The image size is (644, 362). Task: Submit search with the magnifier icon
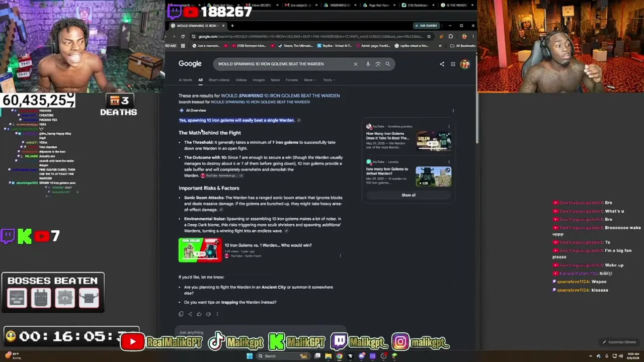[x=387, y=64]
